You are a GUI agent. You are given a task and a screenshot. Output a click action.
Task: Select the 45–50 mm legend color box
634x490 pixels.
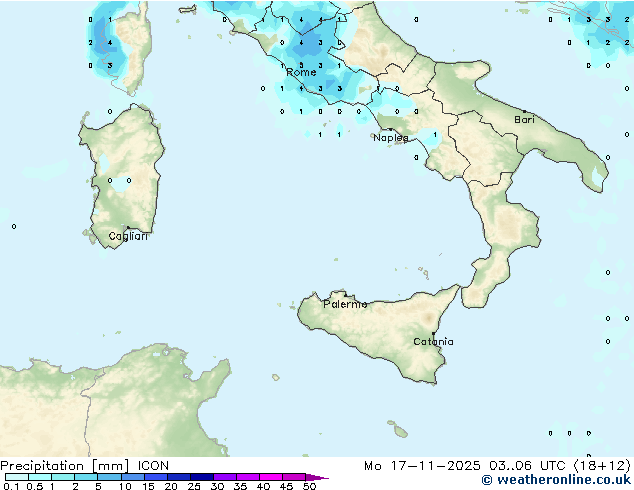tap(294, 477)
